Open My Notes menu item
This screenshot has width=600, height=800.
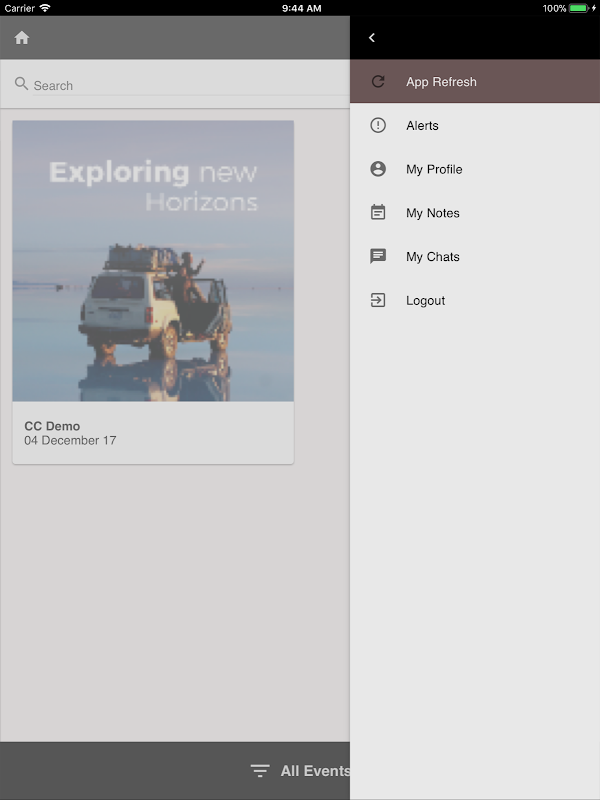coord(475,213)
